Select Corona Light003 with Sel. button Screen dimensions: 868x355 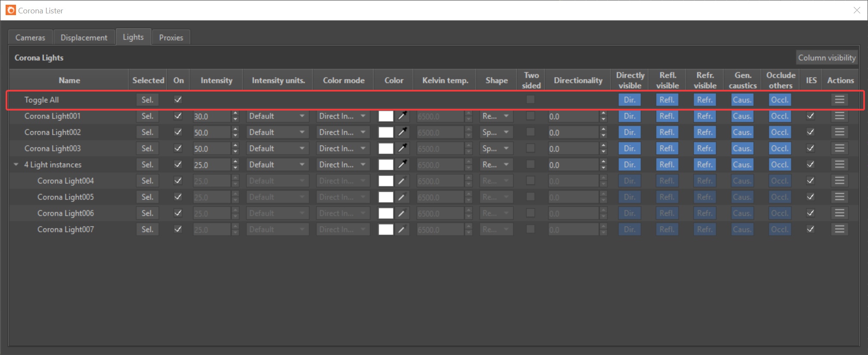point(147,149)
